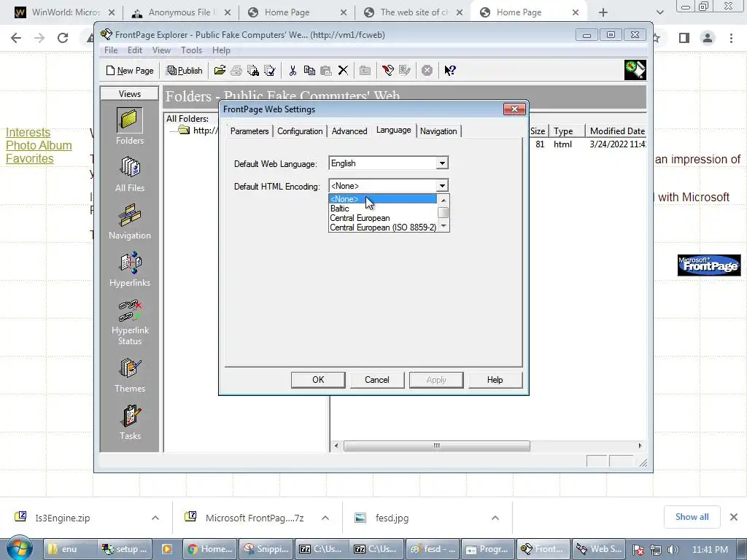The image size is (747, 560).
Task: Click the Print toolbar icon
Action: pyautogui.click(x=236, y=71)
